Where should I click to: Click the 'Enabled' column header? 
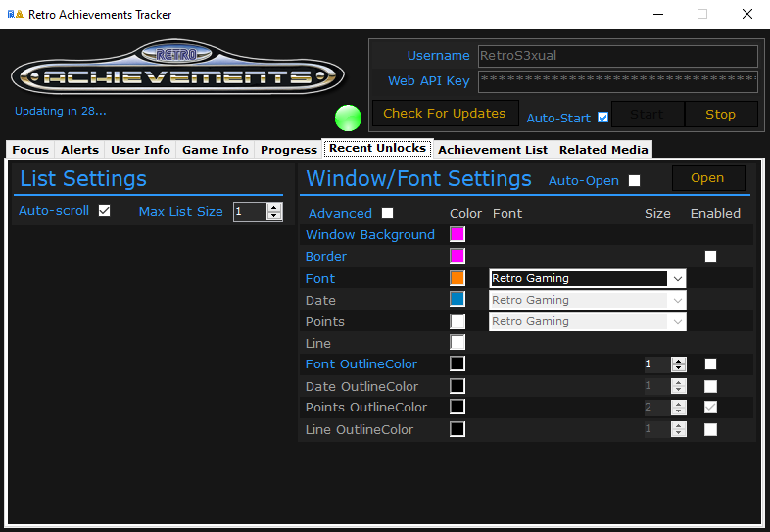pos(715,214)
